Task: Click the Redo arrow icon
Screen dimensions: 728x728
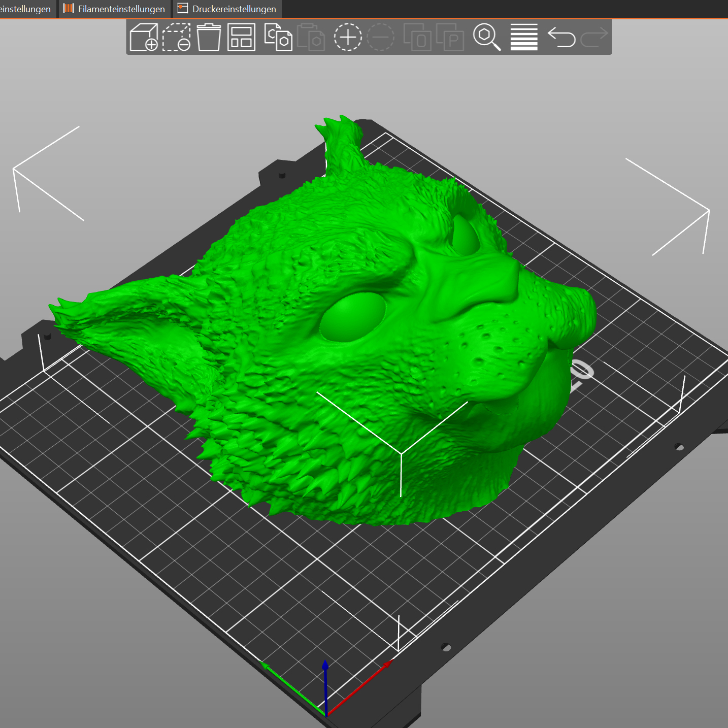Action: (x=594, y=37)
